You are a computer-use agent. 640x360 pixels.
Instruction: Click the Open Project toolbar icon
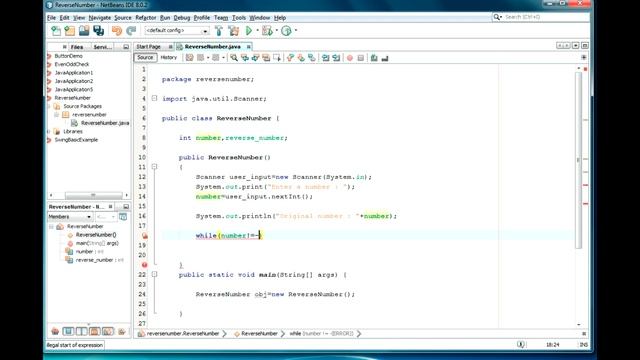coord(84,31)
